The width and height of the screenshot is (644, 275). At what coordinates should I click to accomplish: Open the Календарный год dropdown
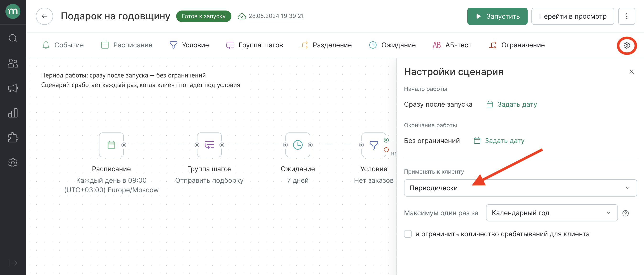(x=552, y=213)
